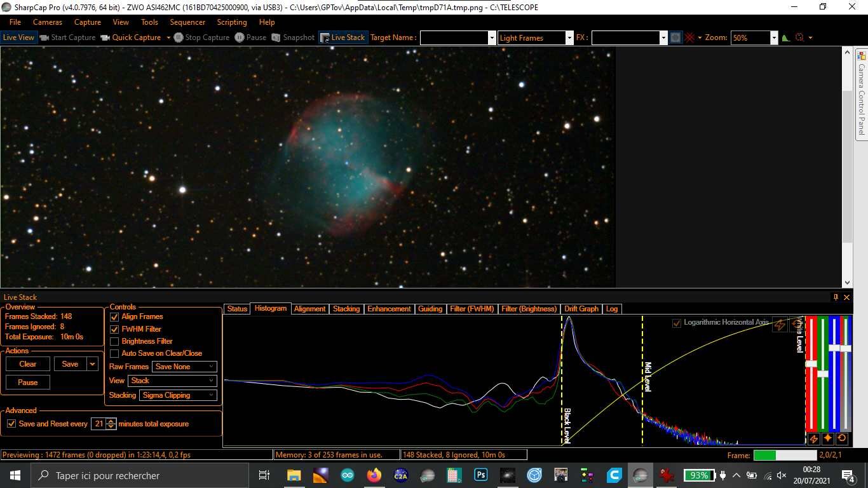Click the reset stretch icon in histogram

[x=796, y=324]
